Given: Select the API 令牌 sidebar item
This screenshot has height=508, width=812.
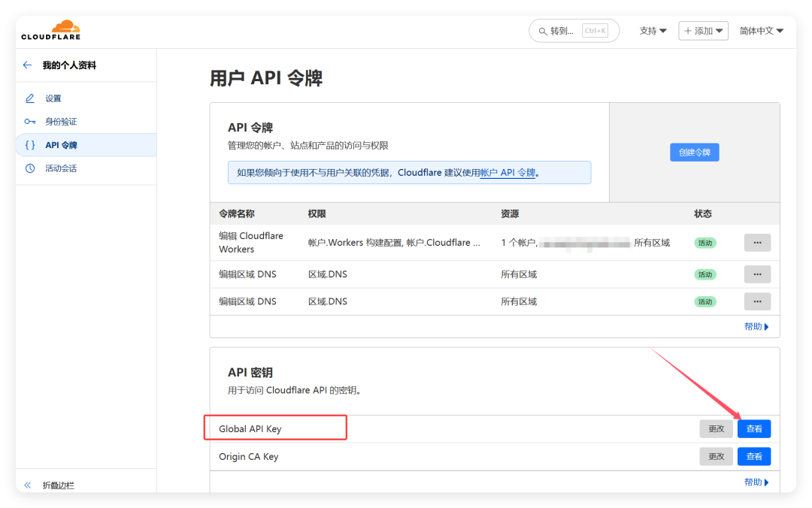Looking at the screenshot, I should point(86,145).
